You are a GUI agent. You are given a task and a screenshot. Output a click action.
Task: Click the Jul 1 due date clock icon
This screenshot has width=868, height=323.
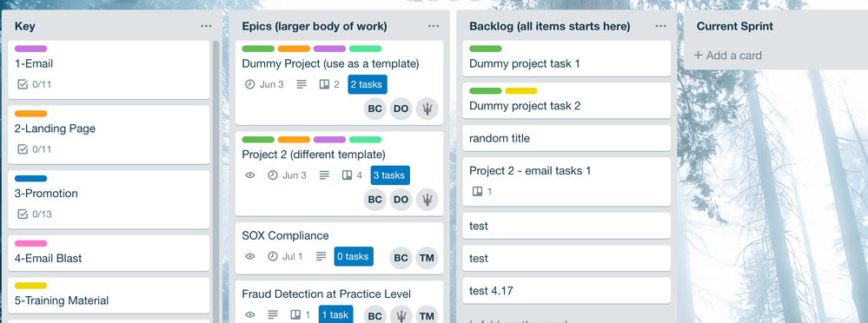(x=273, y=257)
